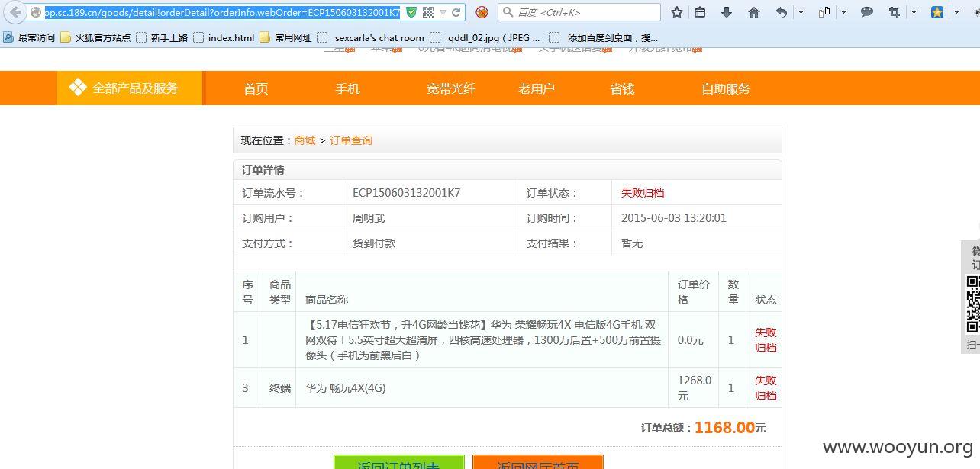This screenshot has width=980, height=469.
Task: Click 失败归档 order status value in details
Action: (x=643, y=193)
